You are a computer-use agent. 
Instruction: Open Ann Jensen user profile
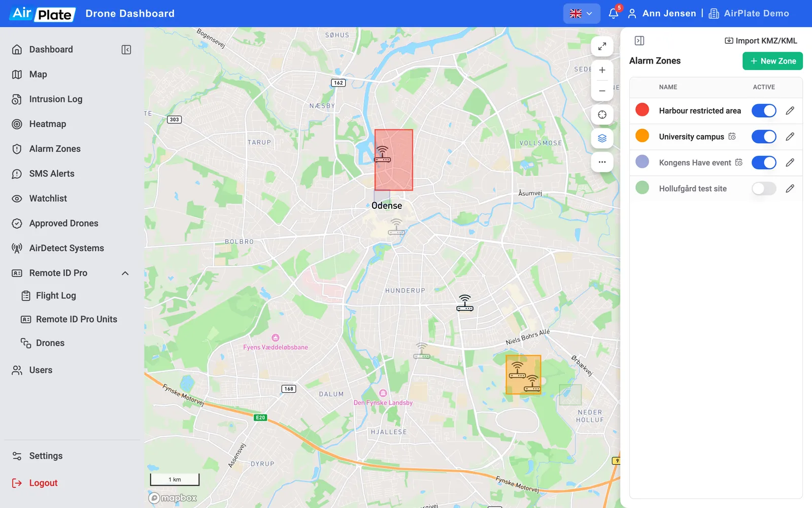coord(662,13)
